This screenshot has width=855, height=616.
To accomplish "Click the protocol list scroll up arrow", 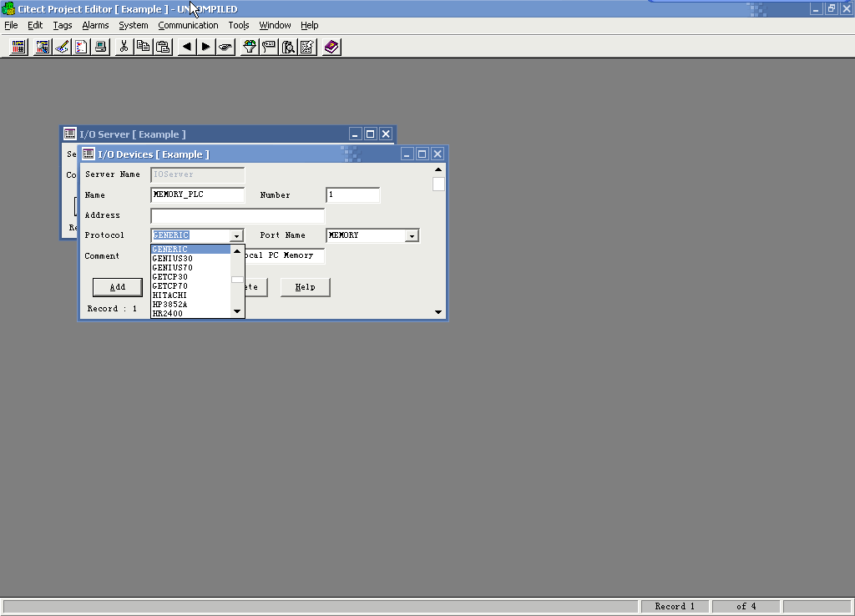I will [237, 250].
